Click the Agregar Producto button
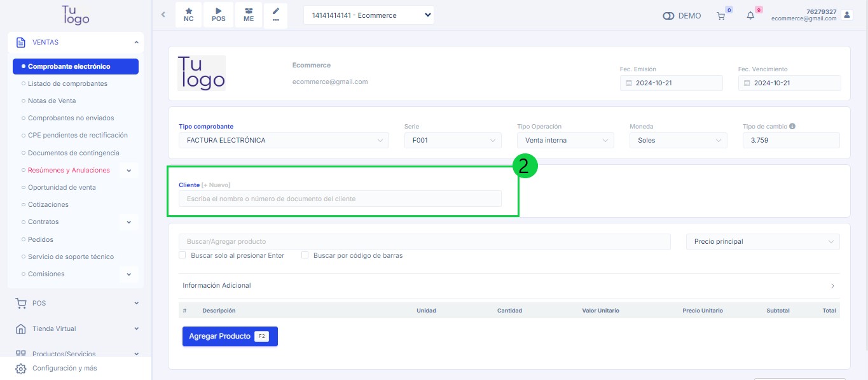Screen dimensions: 868x380 [x=230, y=336]
